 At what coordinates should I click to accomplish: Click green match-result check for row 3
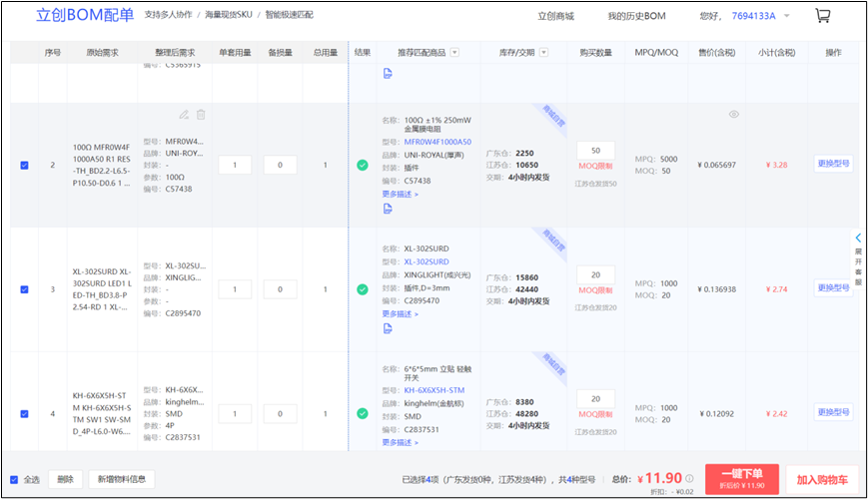363,289
